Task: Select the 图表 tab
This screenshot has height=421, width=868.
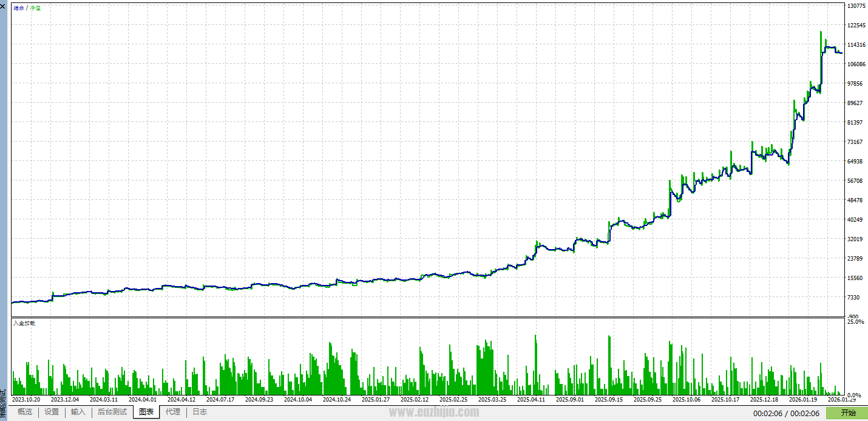Action: click(146, 412)
